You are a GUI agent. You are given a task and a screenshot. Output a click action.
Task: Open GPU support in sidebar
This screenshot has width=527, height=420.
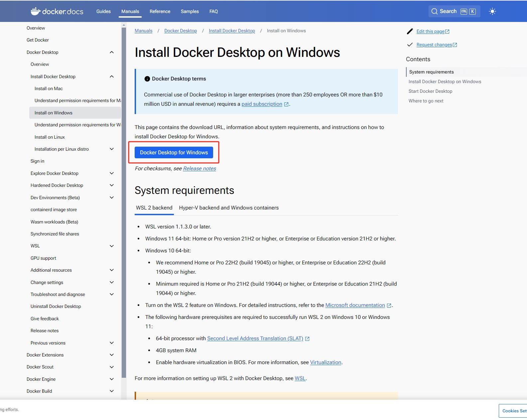(x=43, y=258)
